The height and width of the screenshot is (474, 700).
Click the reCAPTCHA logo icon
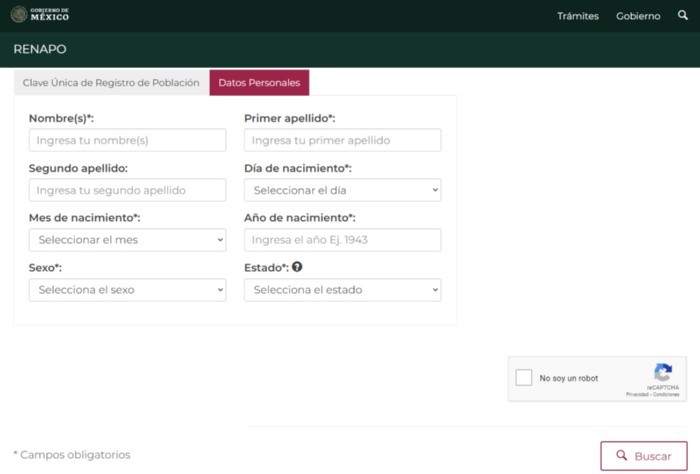(x=662, y=372)
